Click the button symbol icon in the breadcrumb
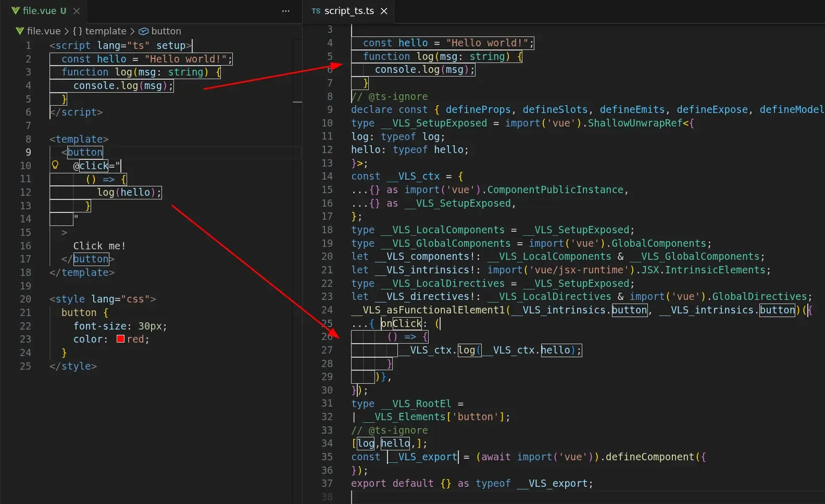The width and height of the screenshot is (825, 504). point(143,31)
